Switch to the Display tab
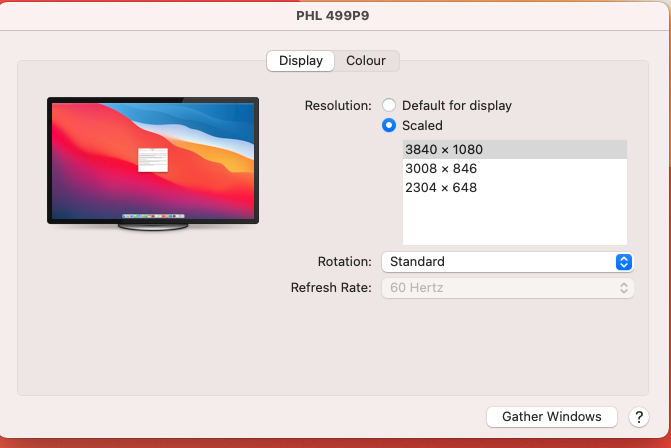 click(x=300, y=61)
